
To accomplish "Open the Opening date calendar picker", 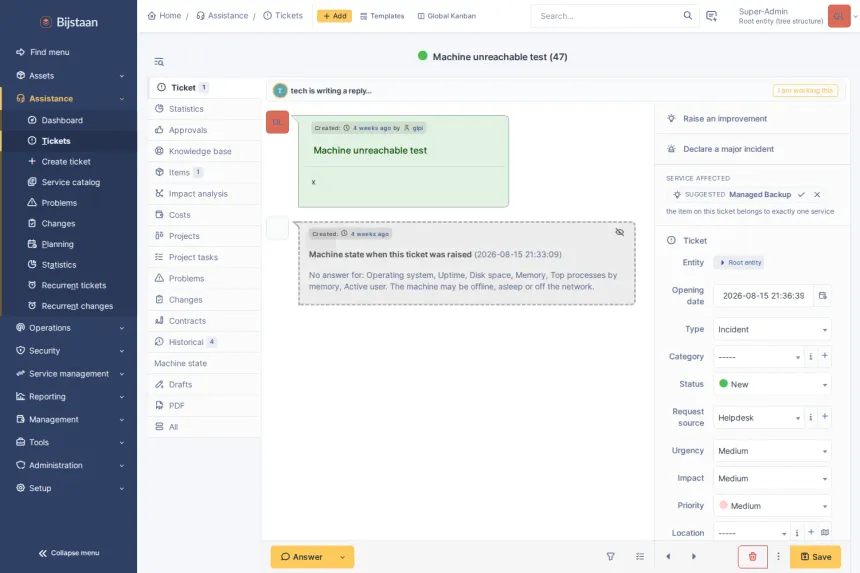I will pyautogui.click(x=822, y=296).
